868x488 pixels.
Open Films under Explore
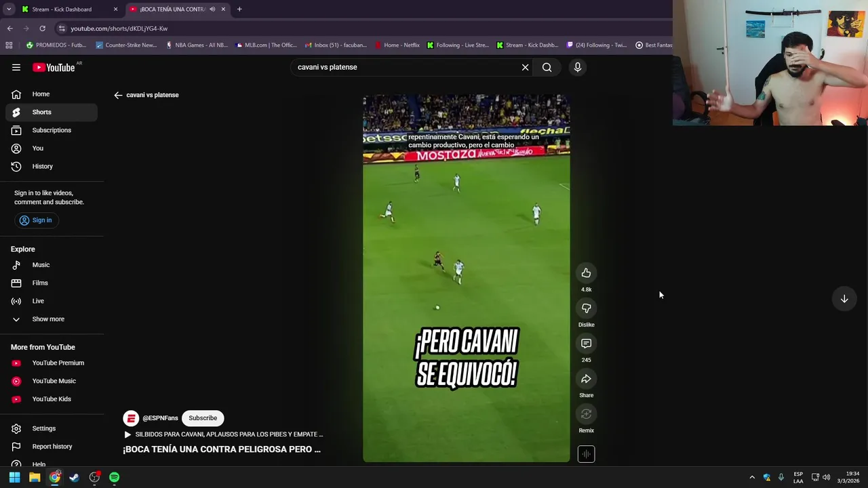pyautogui.click(x=52, y=283)
